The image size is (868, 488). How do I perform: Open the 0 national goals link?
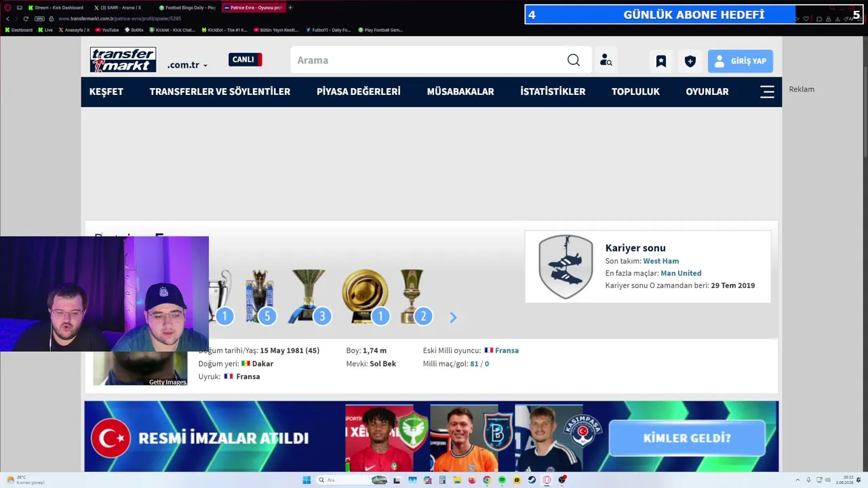pyautogui.click(x=487, y=364)
